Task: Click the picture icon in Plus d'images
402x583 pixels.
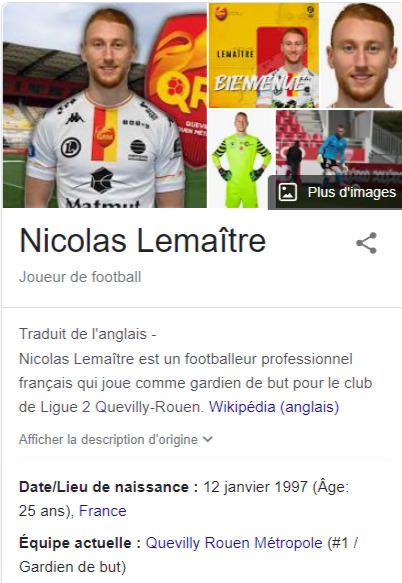Action: pos(287,192)
